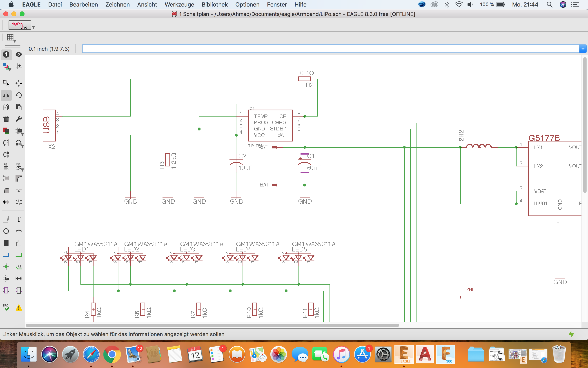This screenshot has height=368, width=588.
Task: Select the Line drawing tool
Action: click(6, 219)
